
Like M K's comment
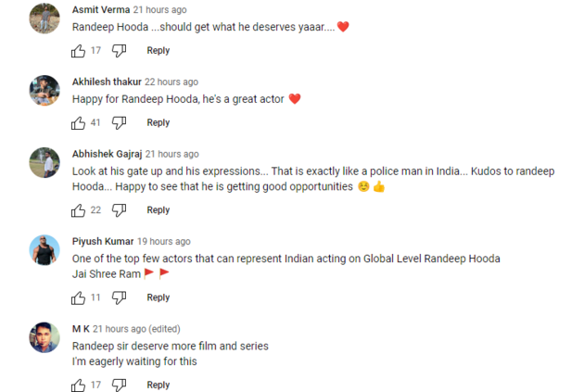pos(78,385)
